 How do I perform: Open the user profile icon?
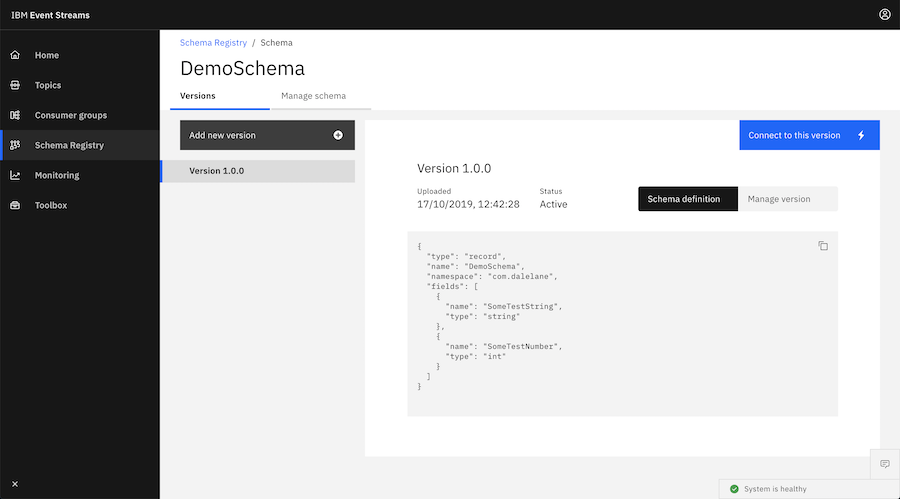click(x=885, y=14)
